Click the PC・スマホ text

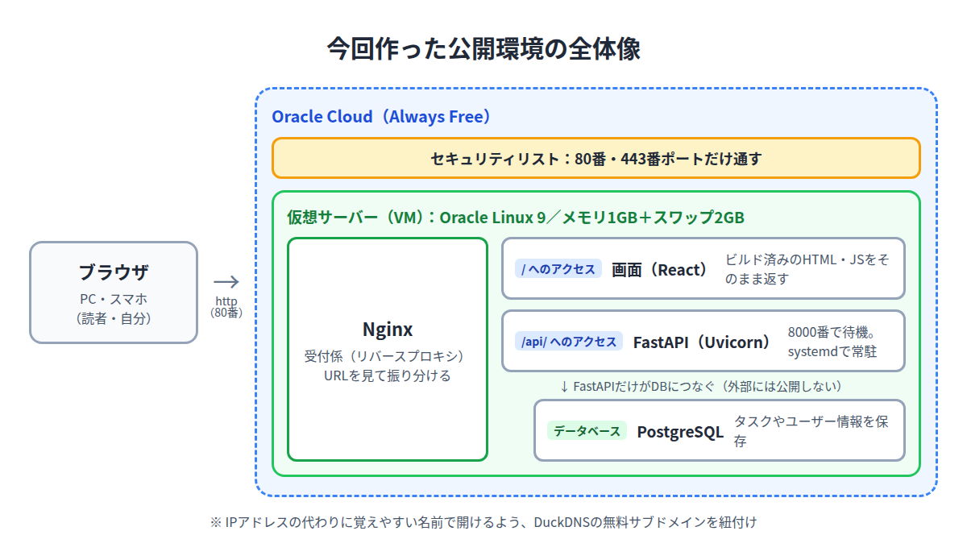pyautogui.click(x=114, y=298)
